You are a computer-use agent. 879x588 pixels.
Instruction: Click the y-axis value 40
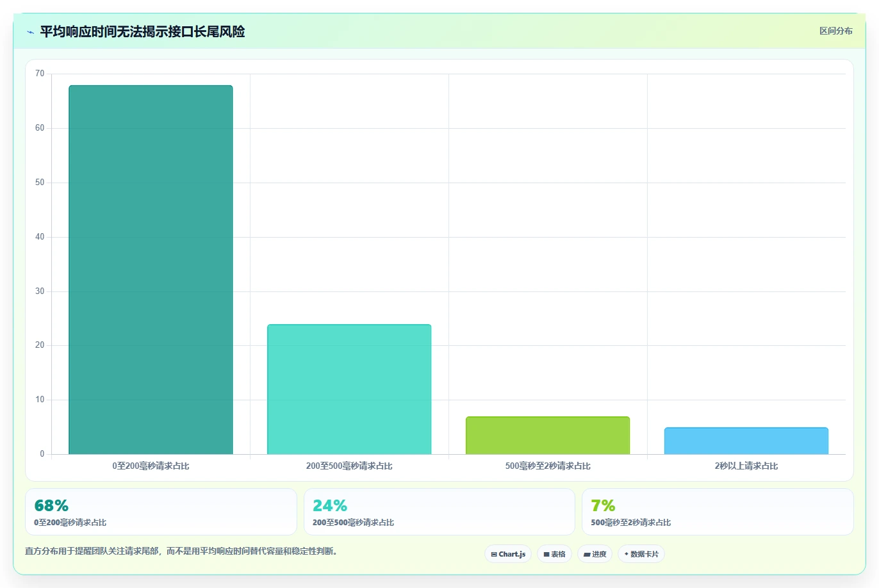coord(40,237)
